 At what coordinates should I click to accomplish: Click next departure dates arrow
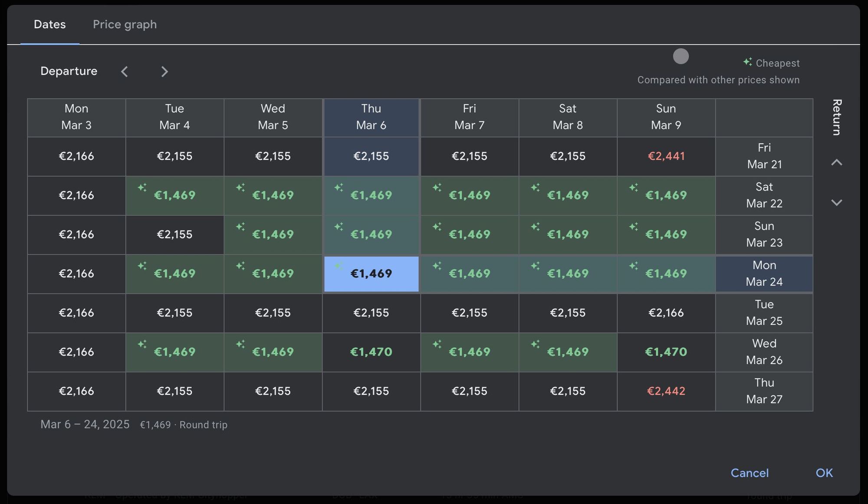pyautogui.click(x=164, y=72)
